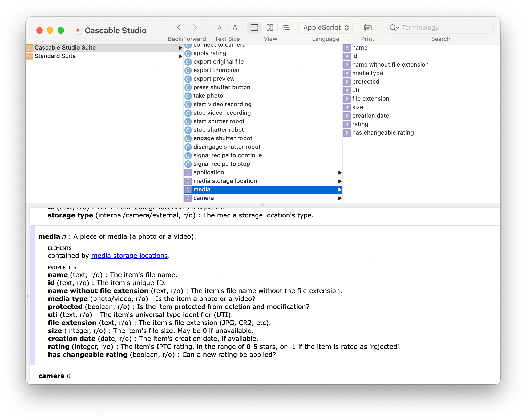Select the rating property
This screenshot has height=420, width=526.
[x=421, y=124]
